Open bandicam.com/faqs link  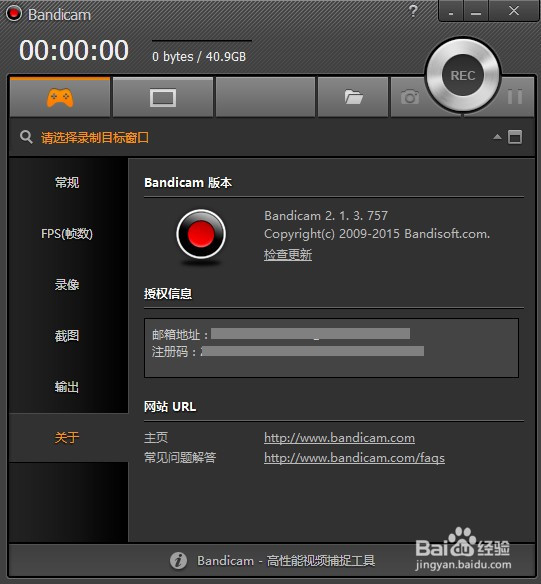(x=354, y=458)
